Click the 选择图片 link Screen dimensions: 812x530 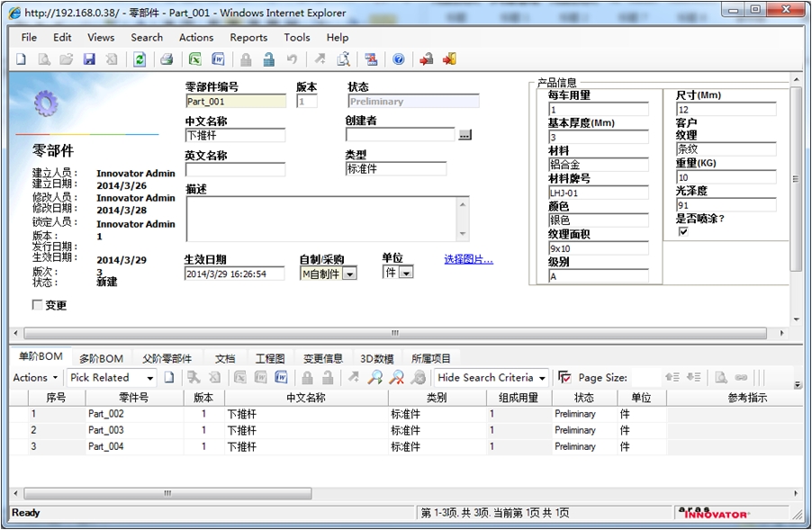point(468,259)
